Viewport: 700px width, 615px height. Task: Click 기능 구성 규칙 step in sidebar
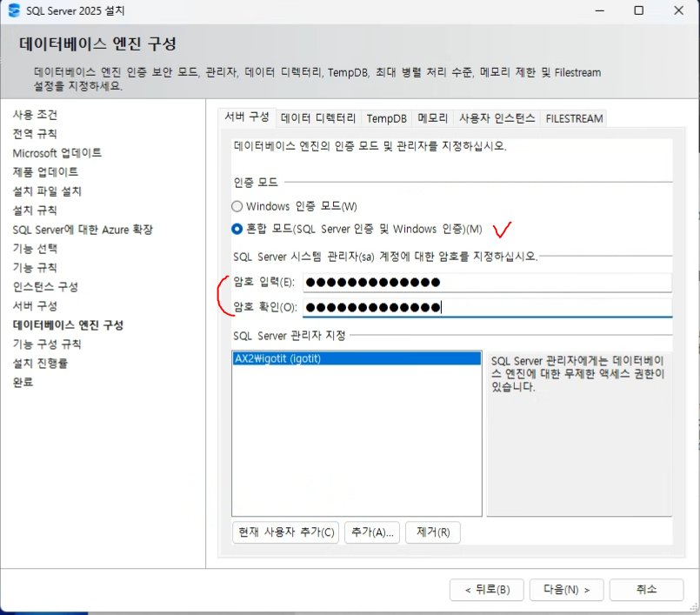47,344
